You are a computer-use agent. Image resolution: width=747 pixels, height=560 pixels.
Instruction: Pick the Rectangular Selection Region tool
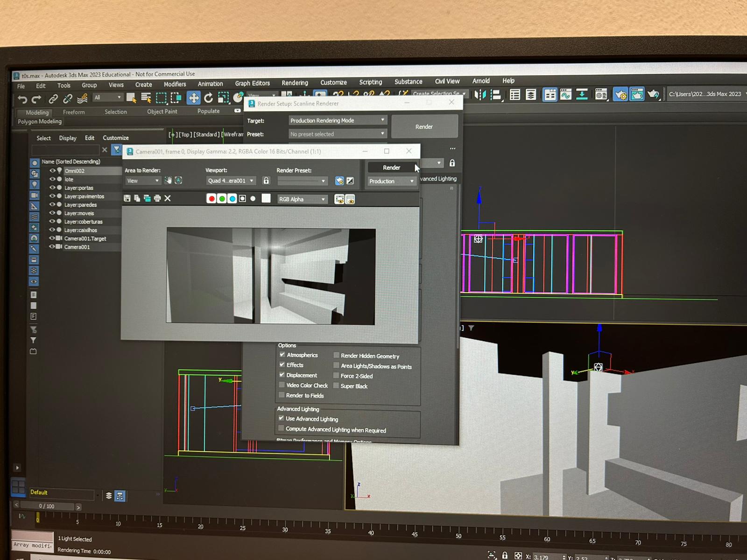point(161,98)
